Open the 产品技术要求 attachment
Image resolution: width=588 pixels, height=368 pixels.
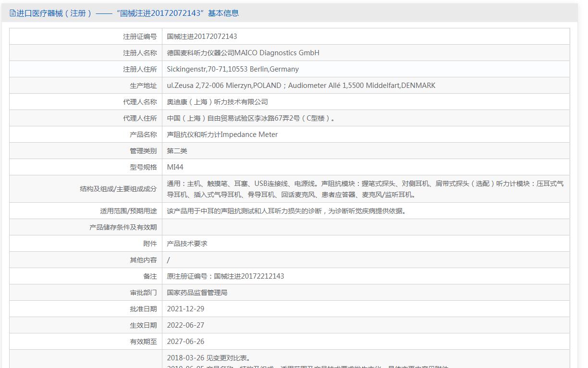(187, 244)
